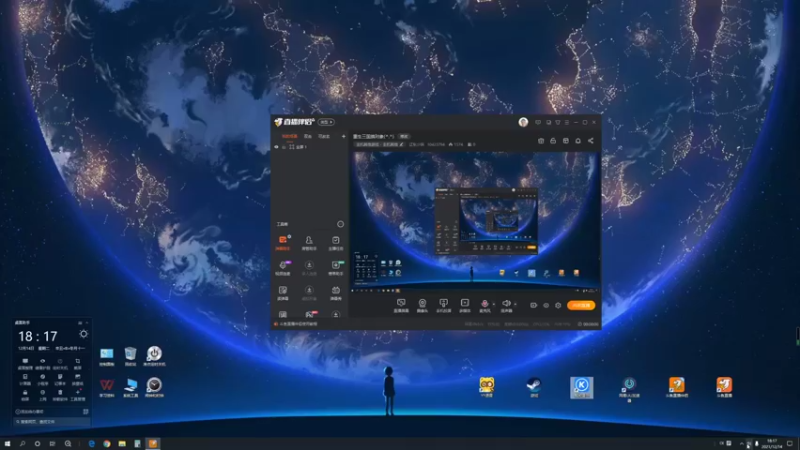This screenshot has height=450, width=800.
Task: Open the WPS red W desktop shortcut
Action: click(x=107, y=387)
